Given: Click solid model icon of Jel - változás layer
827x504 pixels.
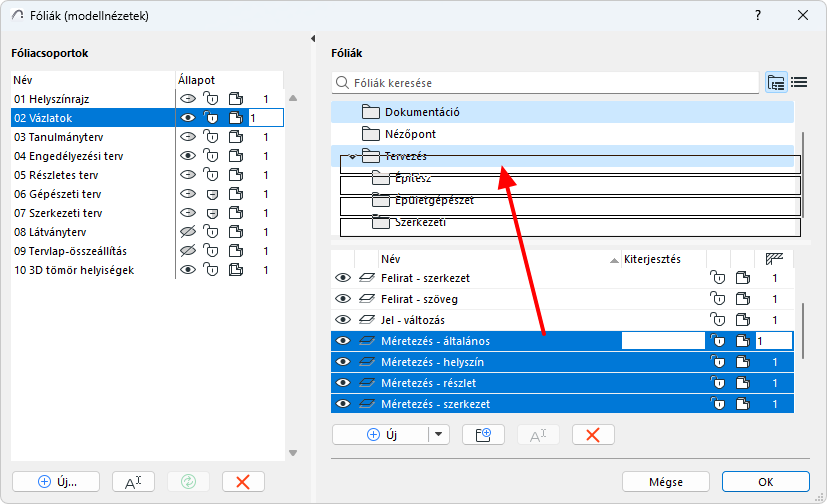Looking at the screenshot, I should tap(743, 320).
